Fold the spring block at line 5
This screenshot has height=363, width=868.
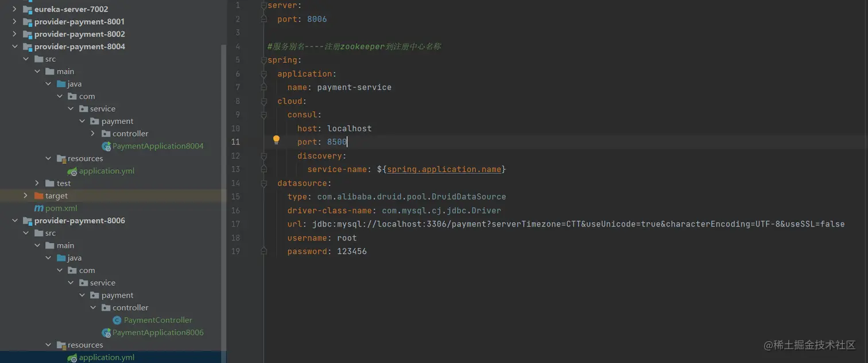click(264, 60)
